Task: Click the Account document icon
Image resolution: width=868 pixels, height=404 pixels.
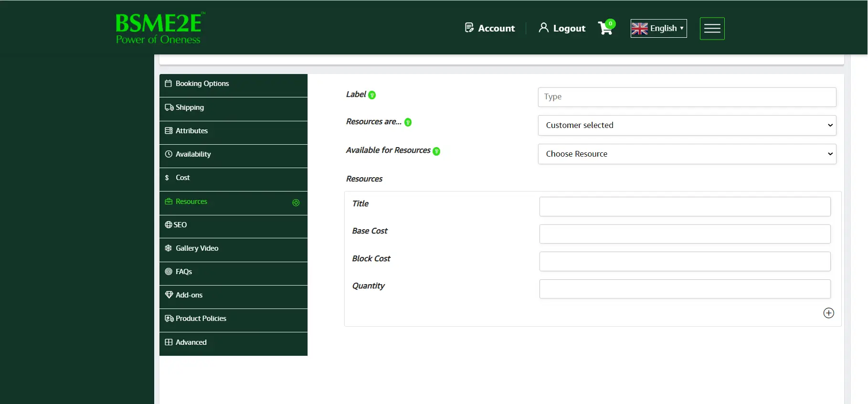Action: pos(469,28)
